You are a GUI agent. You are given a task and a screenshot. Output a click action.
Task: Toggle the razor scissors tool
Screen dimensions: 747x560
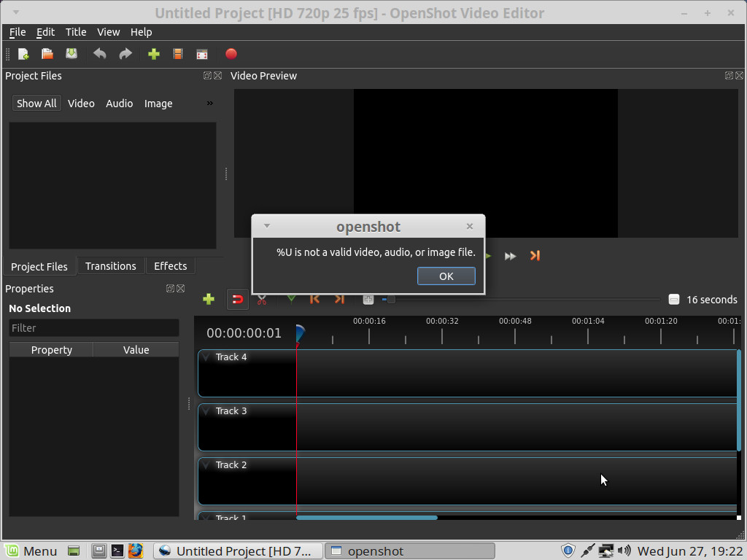262,300
